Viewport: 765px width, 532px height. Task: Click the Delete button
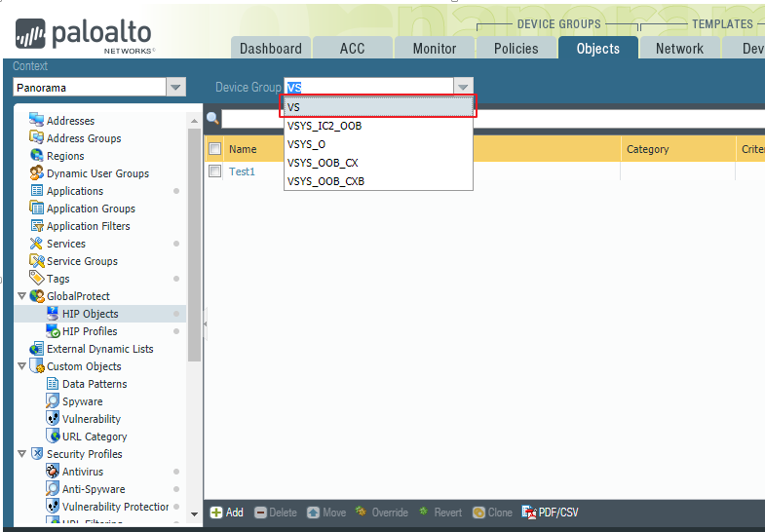point(276,513)
